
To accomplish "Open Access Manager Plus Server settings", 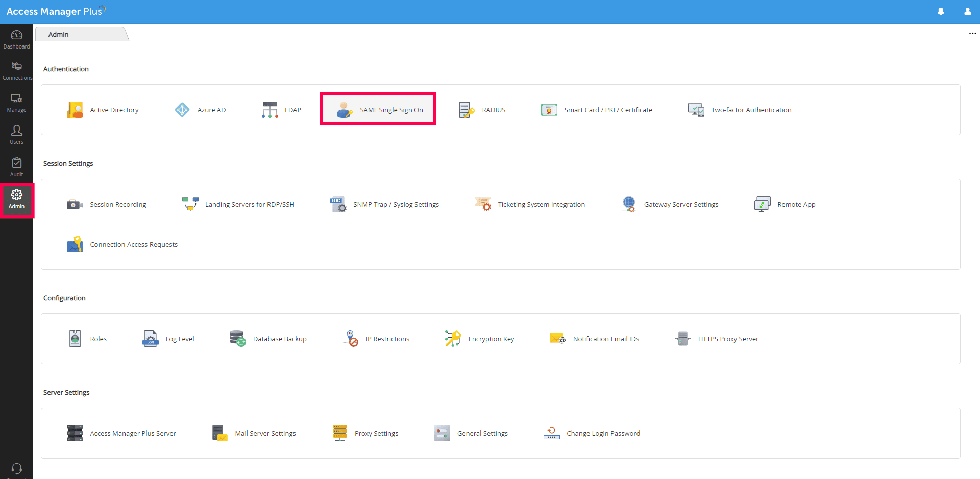I will 121,433.
